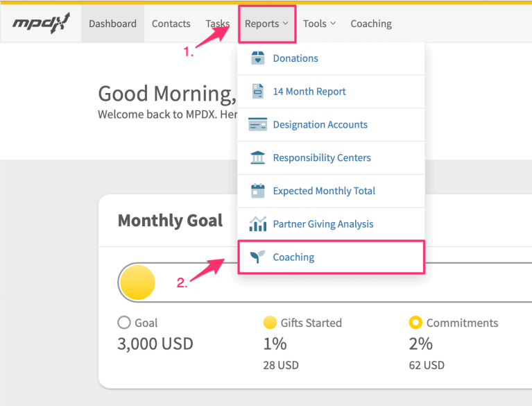Screen dimensions: 532x406
Task: Open the Tasks page
Action: click(x=218, y=24)
